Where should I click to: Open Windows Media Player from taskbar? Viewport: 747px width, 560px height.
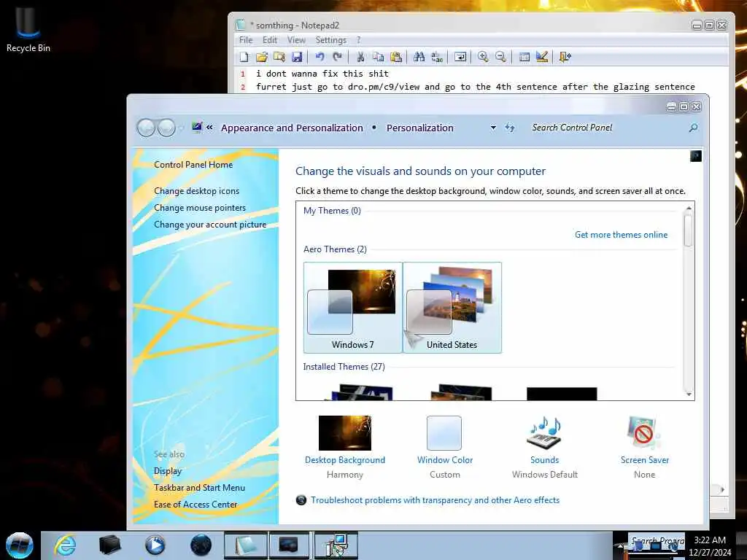(x=155, y=545)
